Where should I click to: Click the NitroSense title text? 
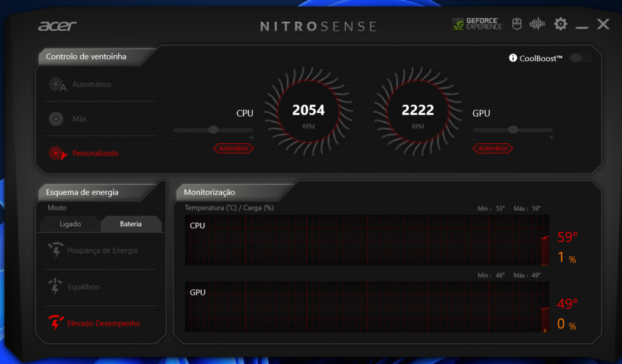(x=318, y=26)
